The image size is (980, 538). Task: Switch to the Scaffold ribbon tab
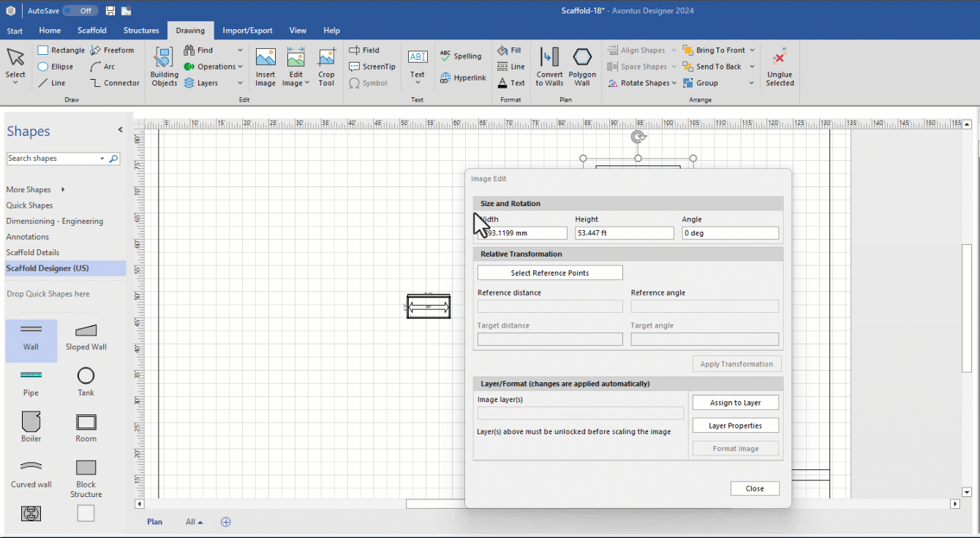pos(92,31)
